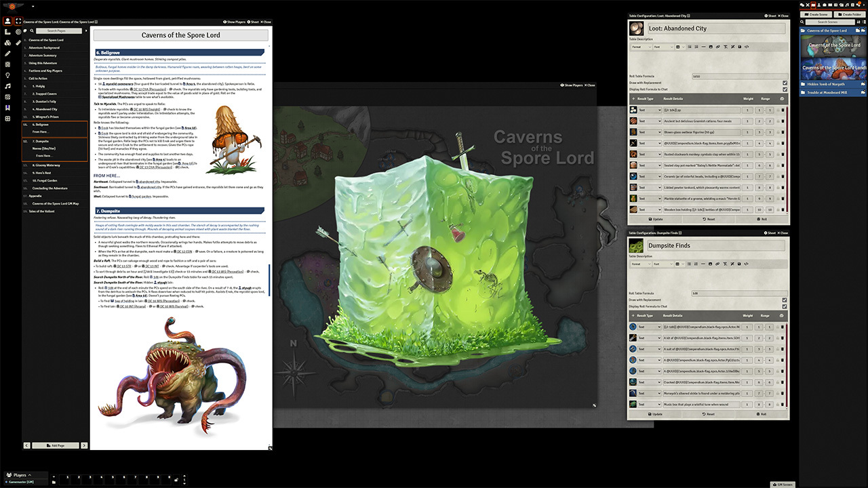The height and width of the screenshot is (488, 868).
Task: Toggle Display Roll Formula to Chat in Dumpsite Finds
Action: pos(785,306)
